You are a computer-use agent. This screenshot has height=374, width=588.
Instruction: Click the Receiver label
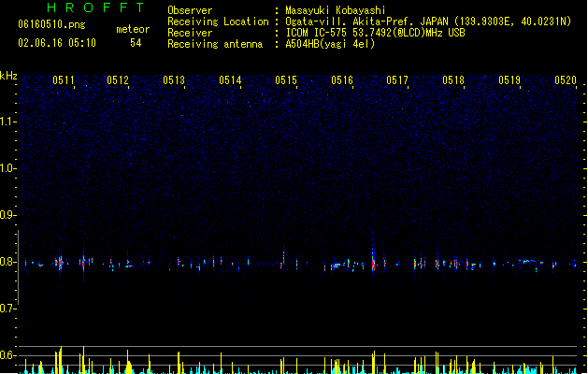tap(190, 33)
